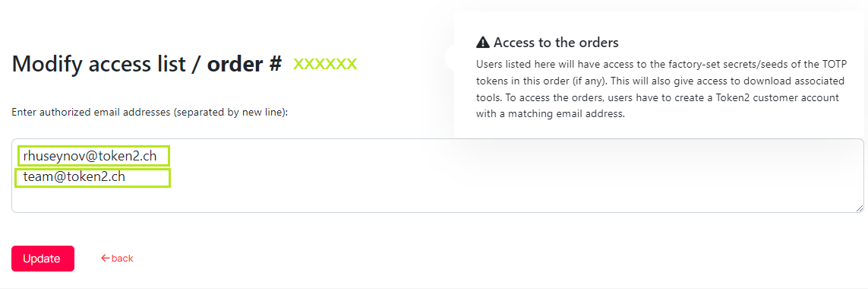Click the left arrow icon before back
The height and width of the screenshot is (289, 868).
tap(106, 259)
